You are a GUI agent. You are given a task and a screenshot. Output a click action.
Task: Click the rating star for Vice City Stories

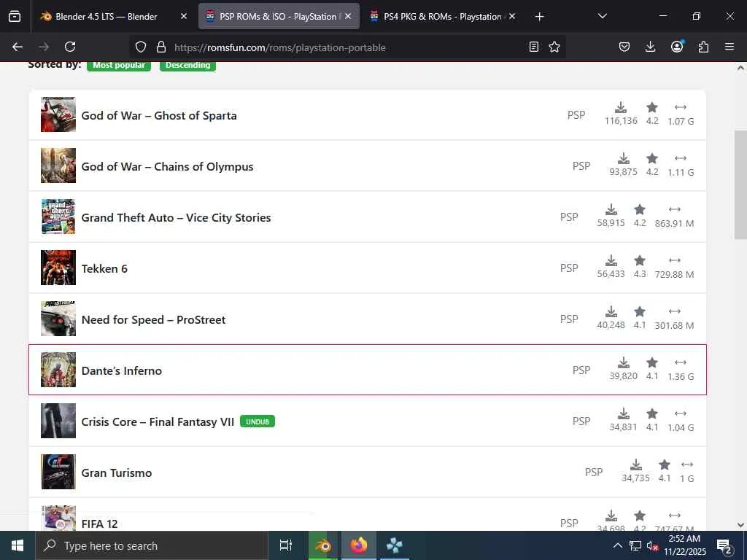coord(640,209)
